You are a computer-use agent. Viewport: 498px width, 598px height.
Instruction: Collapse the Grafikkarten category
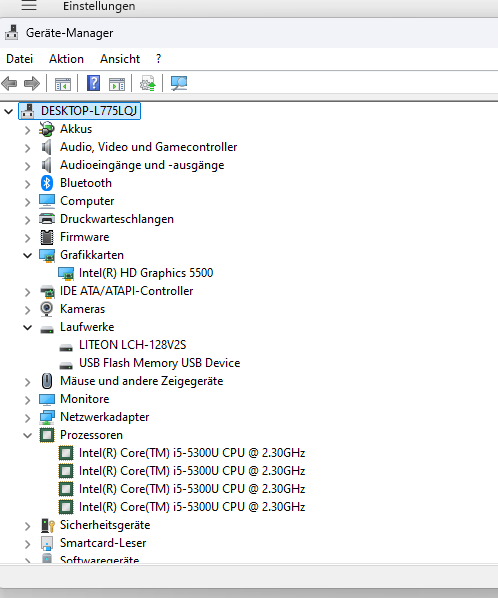coord(27,255)
